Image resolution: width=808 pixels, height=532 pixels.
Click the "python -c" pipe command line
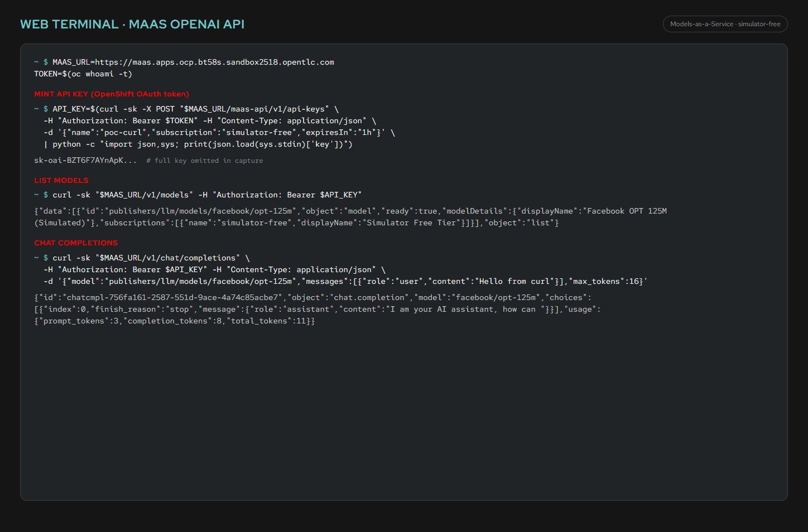point(198,144)
